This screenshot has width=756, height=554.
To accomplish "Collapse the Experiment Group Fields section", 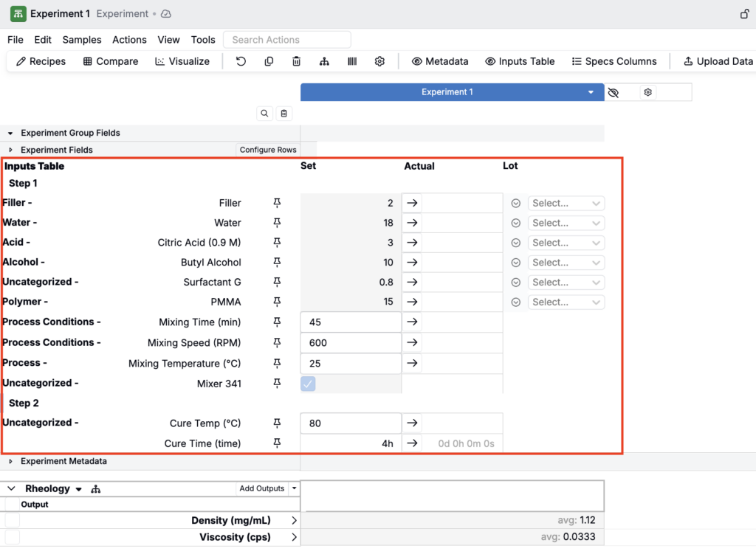I will pos(11,134).
